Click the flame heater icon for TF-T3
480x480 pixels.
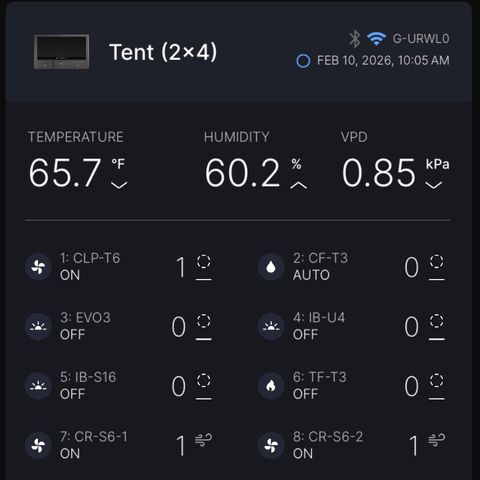(271, 386)
